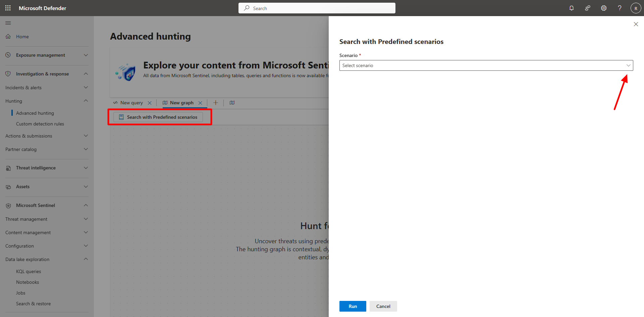
Task: Click the Advanced hunting page heading
Action: (x=150, y=36)
